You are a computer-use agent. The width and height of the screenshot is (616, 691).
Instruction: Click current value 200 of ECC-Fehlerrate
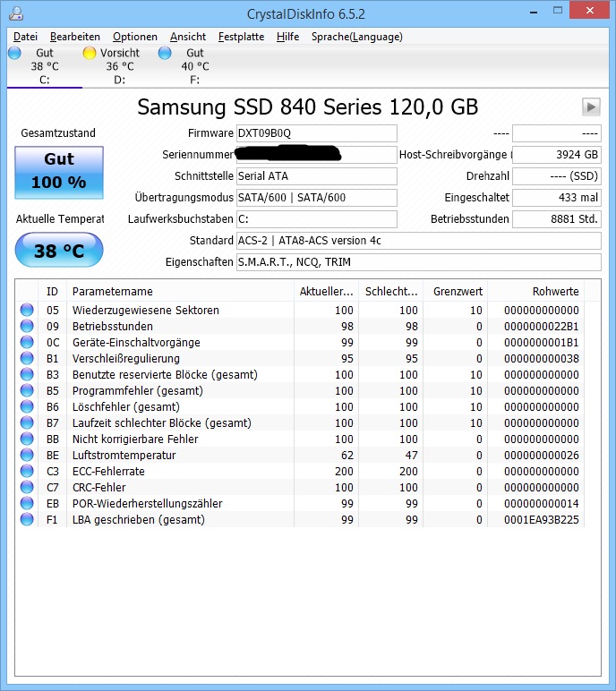click(x=344, y=472)
